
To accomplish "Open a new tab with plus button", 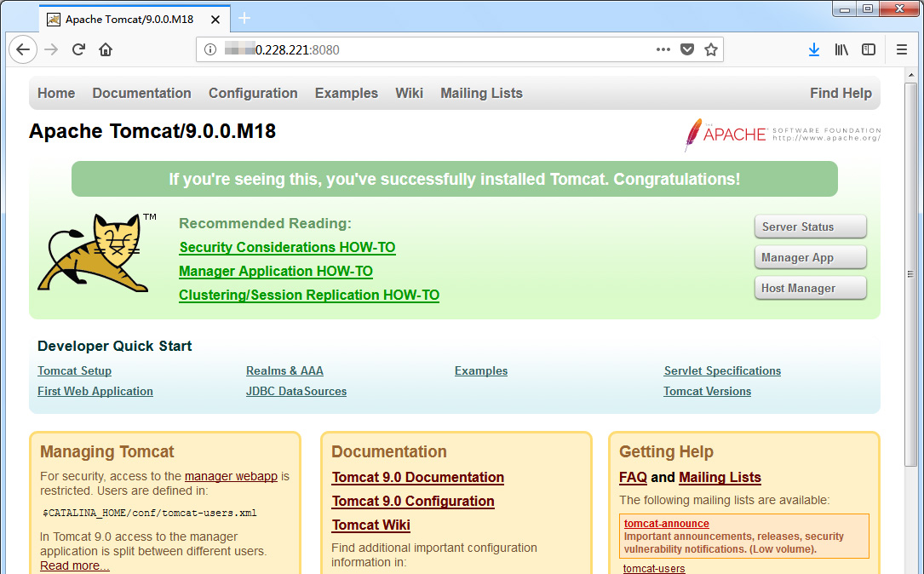I will (244, 18).
